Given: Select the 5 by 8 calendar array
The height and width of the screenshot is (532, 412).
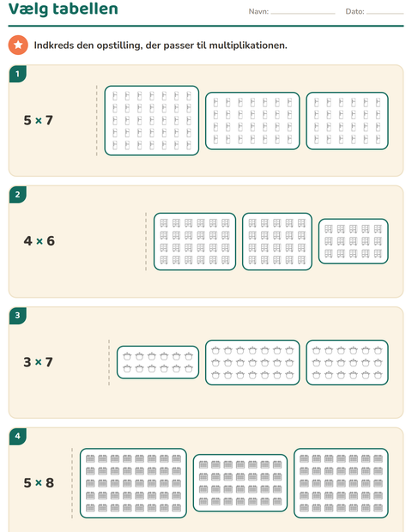Looking at the screenshot, I should (133, 483).
